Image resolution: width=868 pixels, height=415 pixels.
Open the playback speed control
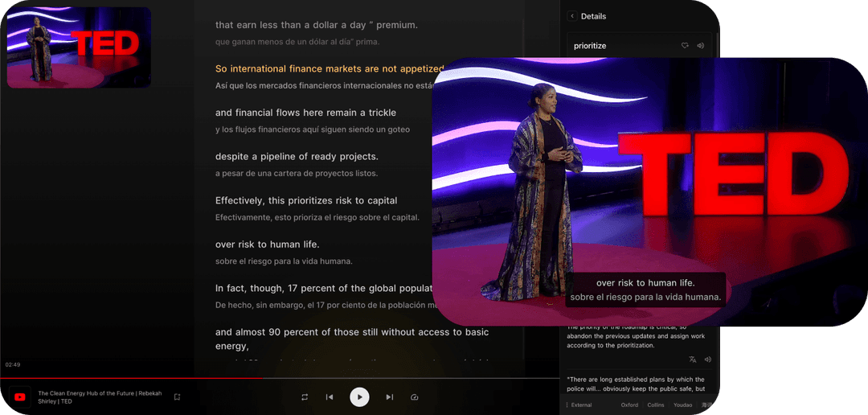coord(415,397)
